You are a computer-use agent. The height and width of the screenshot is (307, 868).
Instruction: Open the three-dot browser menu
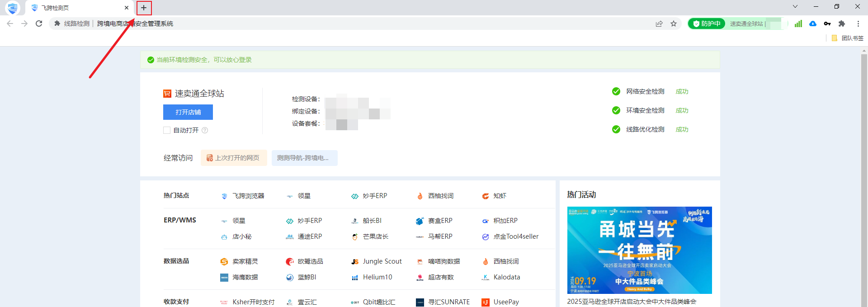(858, 24)
